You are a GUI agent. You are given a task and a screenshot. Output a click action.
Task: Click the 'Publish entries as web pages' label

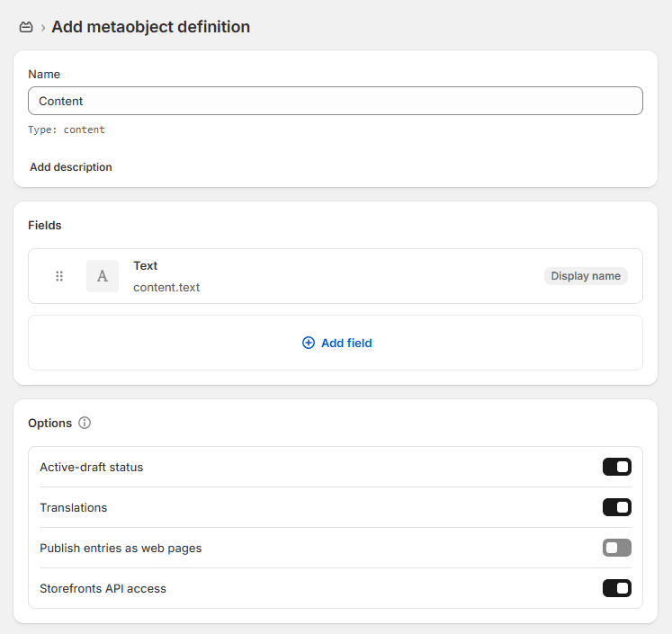point(121,548)
